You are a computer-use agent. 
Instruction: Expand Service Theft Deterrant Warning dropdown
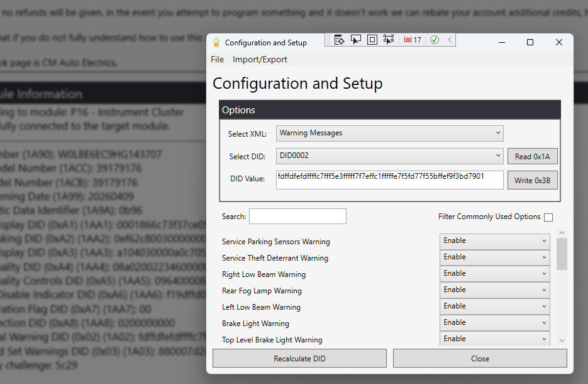click(495, 257)
